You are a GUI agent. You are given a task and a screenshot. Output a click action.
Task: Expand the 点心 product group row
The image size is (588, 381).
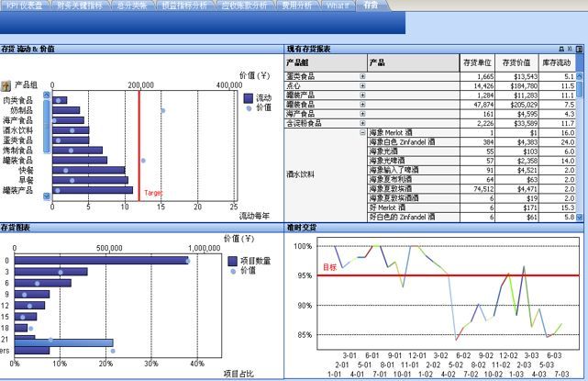362,85
